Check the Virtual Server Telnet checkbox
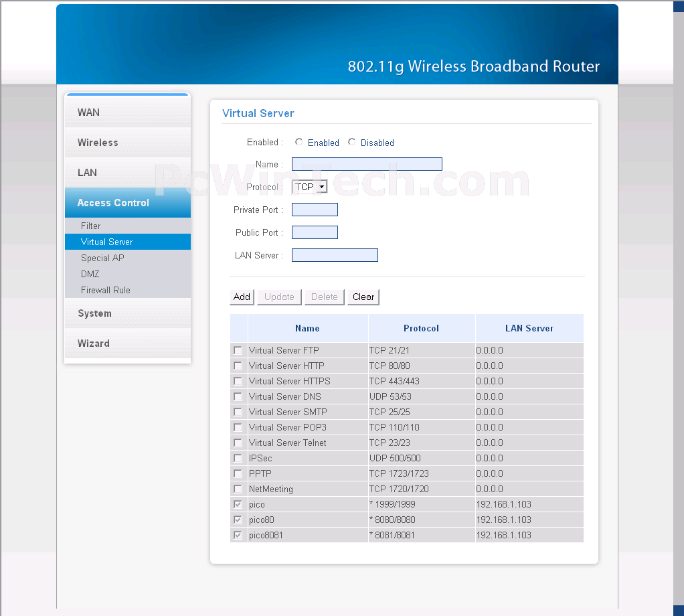The image size is (684, 616). (x=238, y=443)
